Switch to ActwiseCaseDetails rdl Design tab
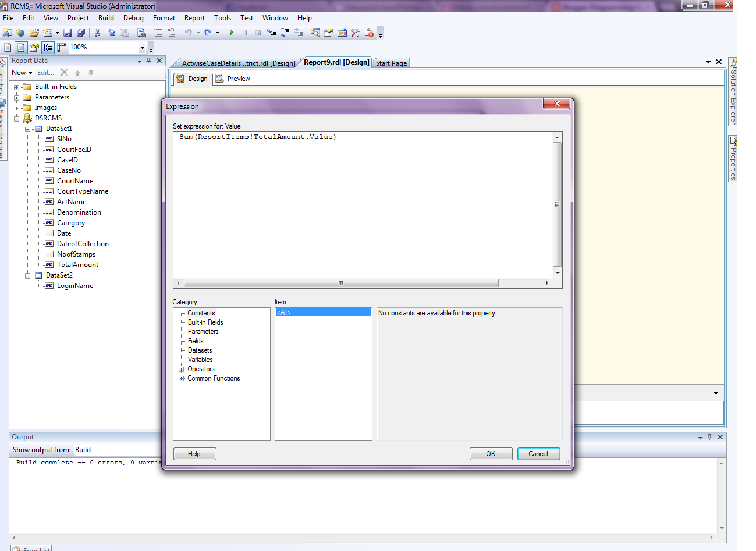 point(239,63)
